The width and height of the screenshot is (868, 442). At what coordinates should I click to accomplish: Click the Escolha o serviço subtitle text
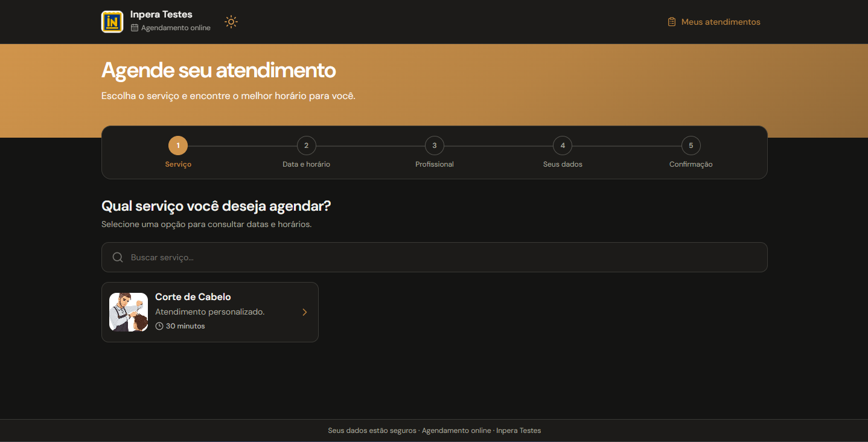[228, 96]
